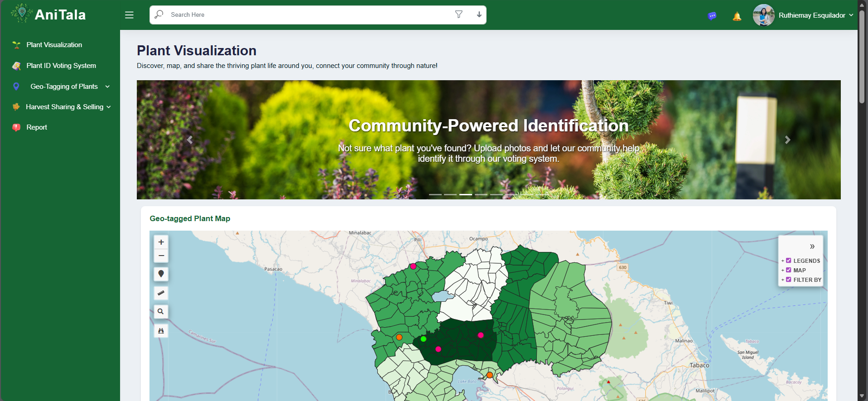Select the ruler measure tool
Screen dimensions: 868x401
[x=161, y=293]
